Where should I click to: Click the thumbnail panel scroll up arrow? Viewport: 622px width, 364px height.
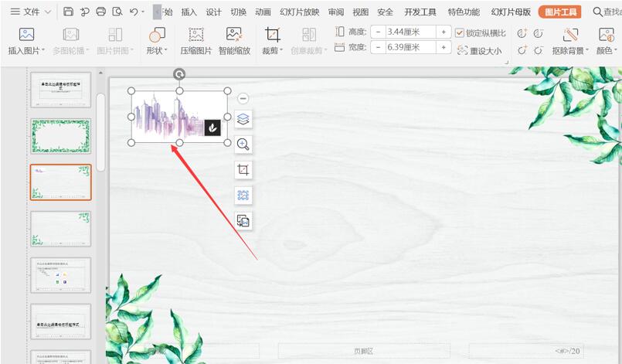click(100, 73)
